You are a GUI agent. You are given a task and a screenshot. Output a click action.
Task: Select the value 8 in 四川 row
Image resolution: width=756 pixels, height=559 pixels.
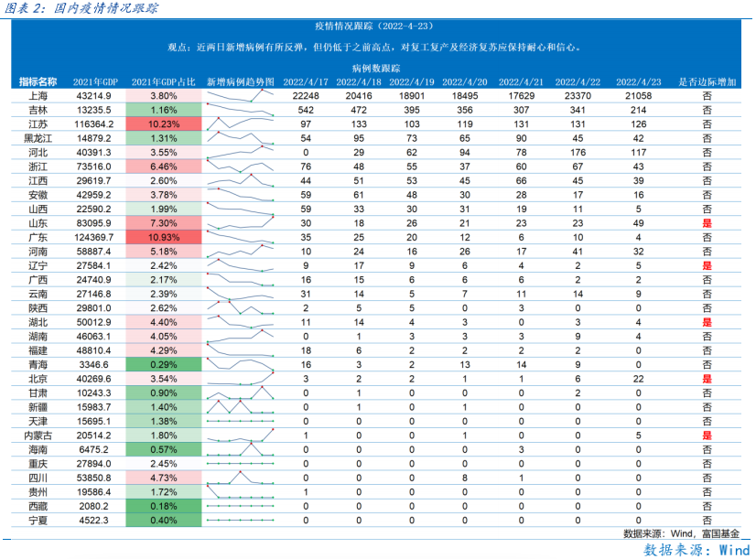(x=465, y=478)
